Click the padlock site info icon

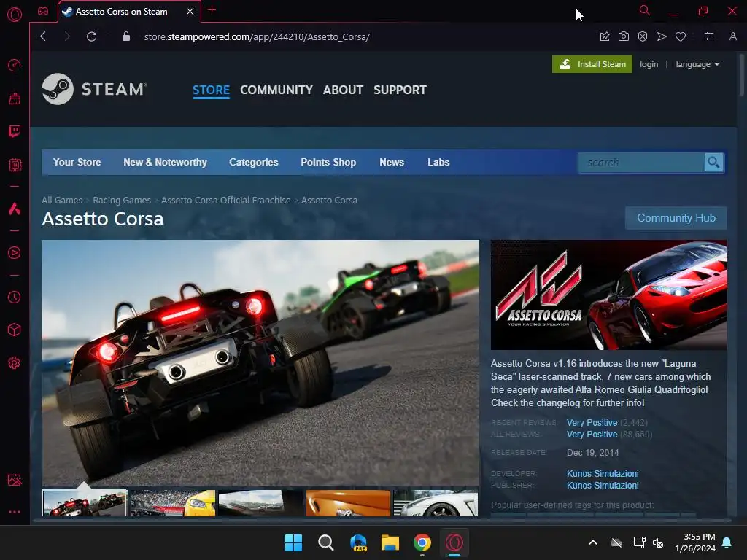coord(126,36)
